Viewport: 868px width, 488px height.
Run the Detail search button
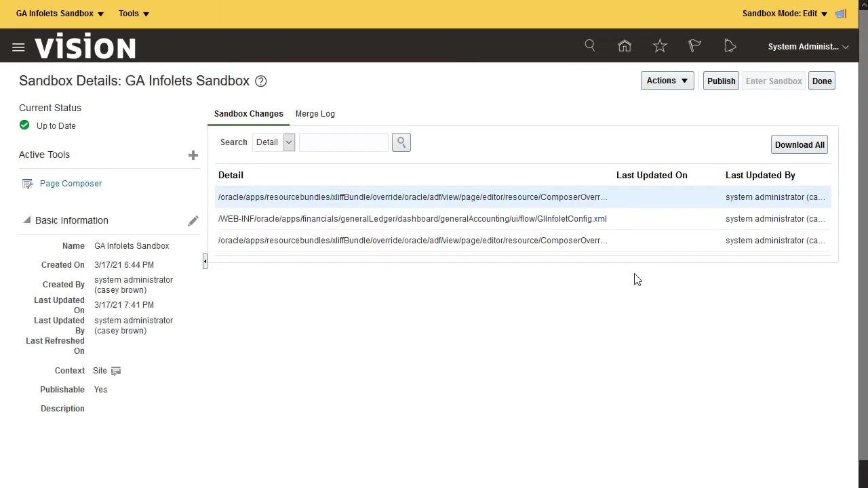point(401,142)
